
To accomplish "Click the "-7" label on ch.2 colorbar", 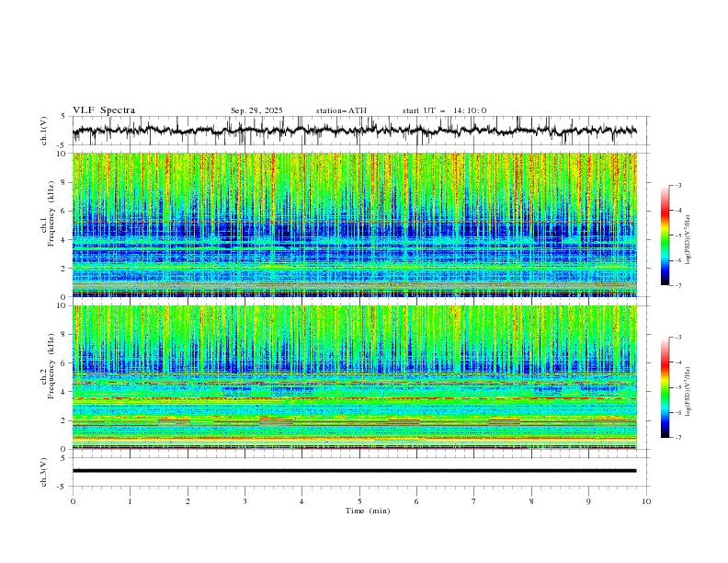I will tap(677, 437).
